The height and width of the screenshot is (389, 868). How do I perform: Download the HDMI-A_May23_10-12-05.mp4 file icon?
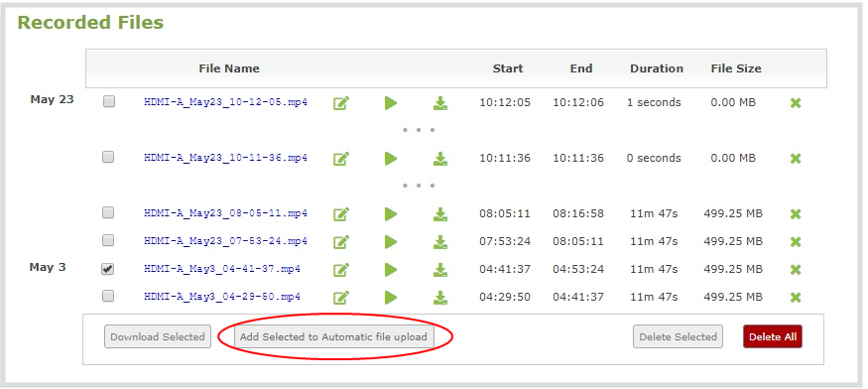point(440,103)
